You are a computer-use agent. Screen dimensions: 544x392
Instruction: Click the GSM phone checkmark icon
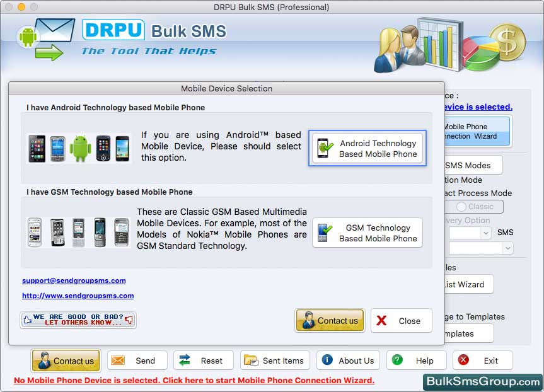click(x=325, y=233)
